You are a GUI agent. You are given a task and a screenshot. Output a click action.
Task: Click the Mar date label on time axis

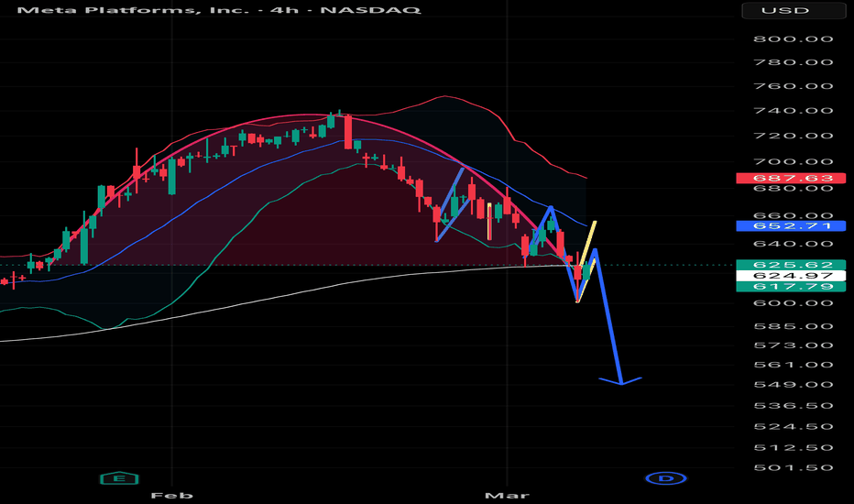[x=507, y=495]
